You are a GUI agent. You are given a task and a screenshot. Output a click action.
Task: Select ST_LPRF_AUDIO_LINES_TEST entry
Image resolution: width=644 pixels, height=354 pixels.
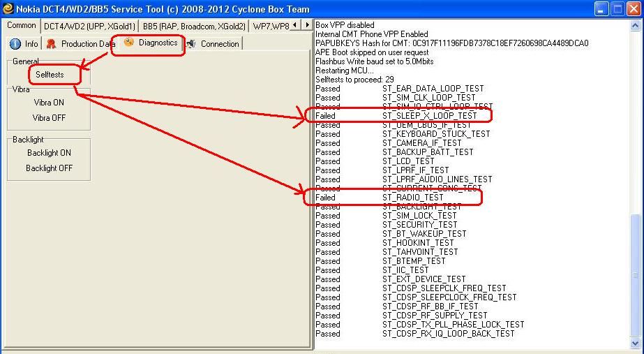pyautogui.click(x=404, y=179)
